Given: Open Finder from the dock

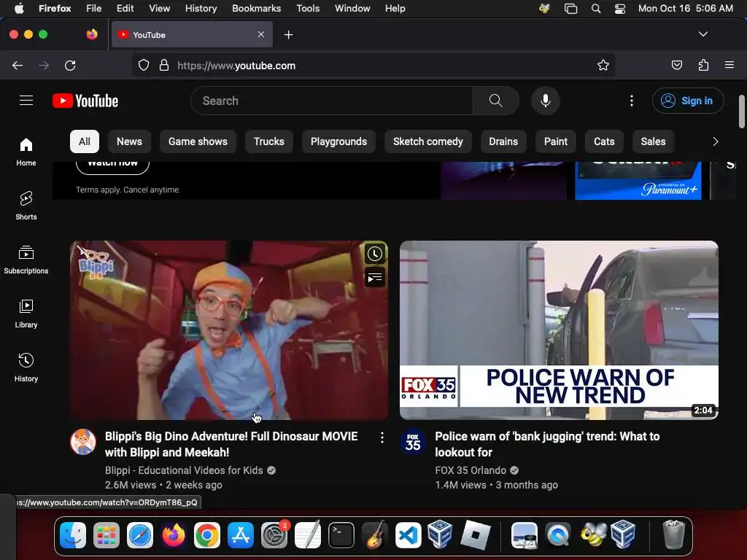Looking at the screenshot, I should (x=73, y=535).
